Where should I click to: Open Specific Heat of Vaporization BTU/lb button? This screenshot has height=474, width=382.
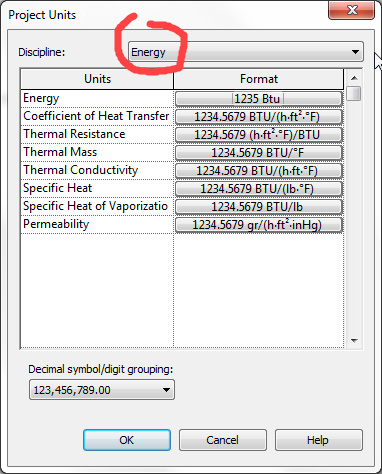[259, 207]
